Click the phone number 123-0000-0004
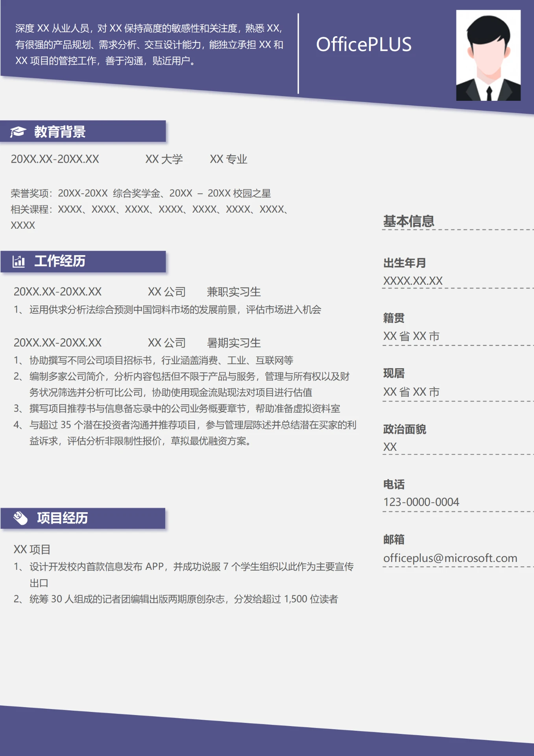 pyautogui.click(x=421, y=502)
